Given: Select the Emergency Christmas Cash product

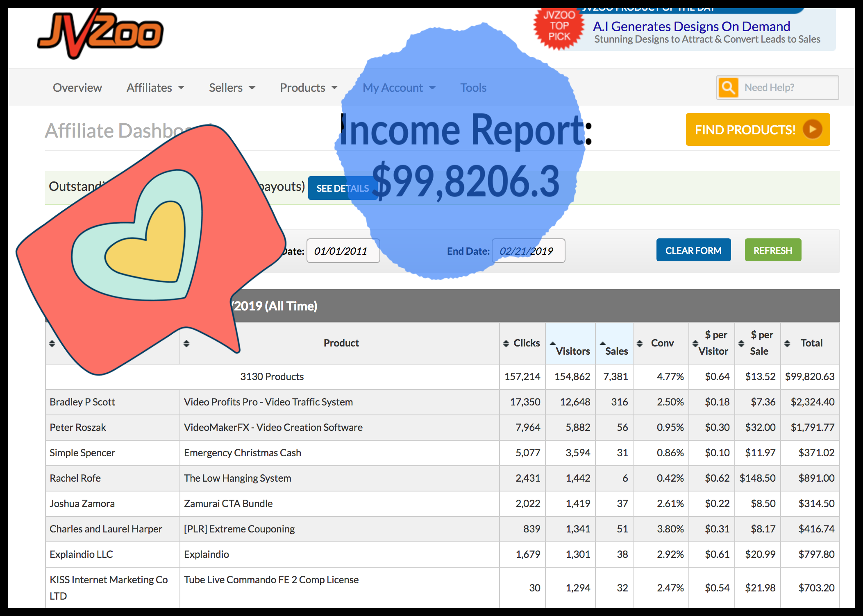Looking at the screenshot, I should coord(339,453).
